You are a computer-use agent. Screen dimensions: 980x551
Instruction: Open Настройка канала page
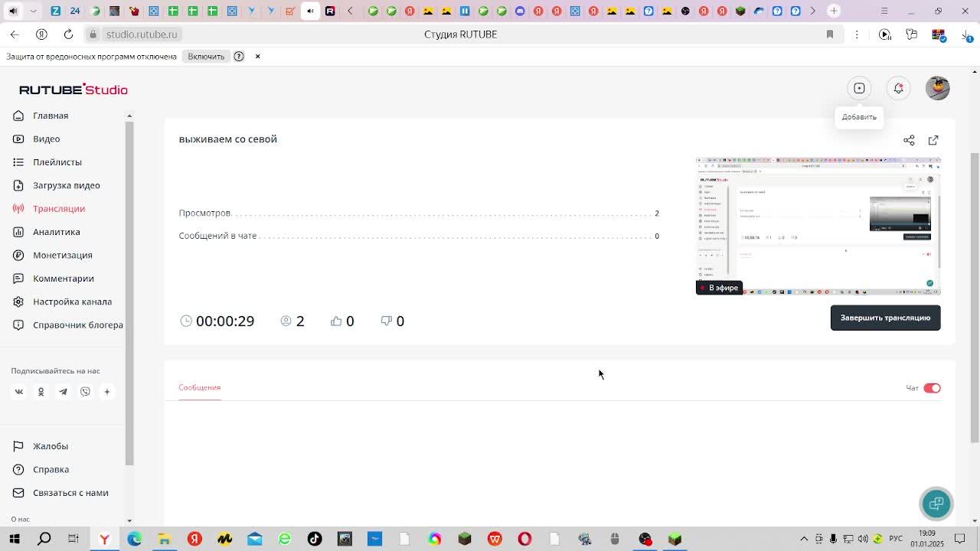(72, 302)
